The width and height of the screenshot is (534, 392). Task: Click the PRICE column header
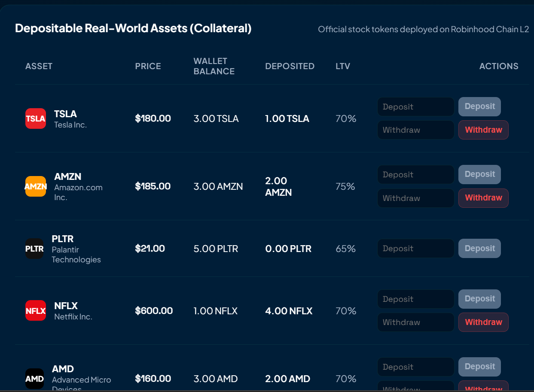pyautogui.click(x=148, y=66)
